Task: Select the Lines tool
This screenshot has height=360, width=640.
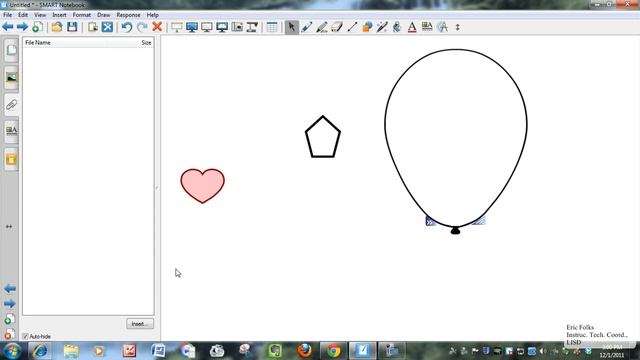Action: (352, 27)
